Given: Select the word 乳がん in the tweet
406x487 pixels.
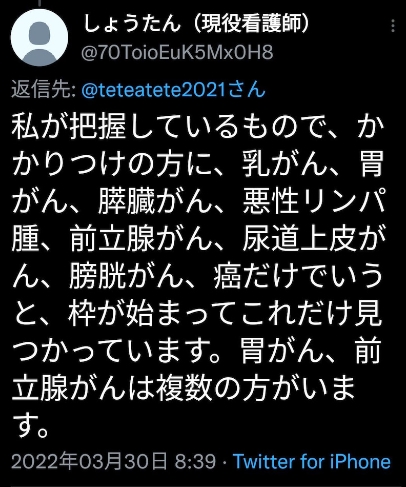Looking at the screenshot, I should (x=284, y=164).
